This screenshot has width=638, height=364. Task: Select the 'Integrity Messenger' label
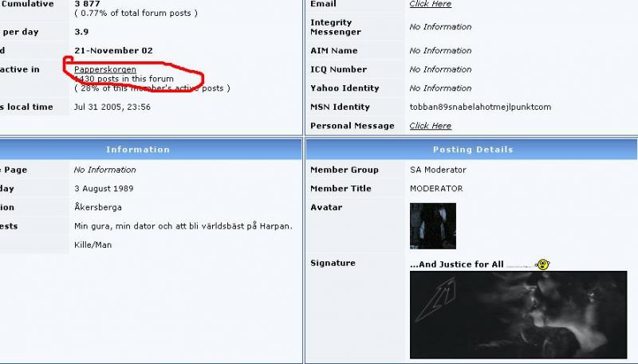[335, 27]
